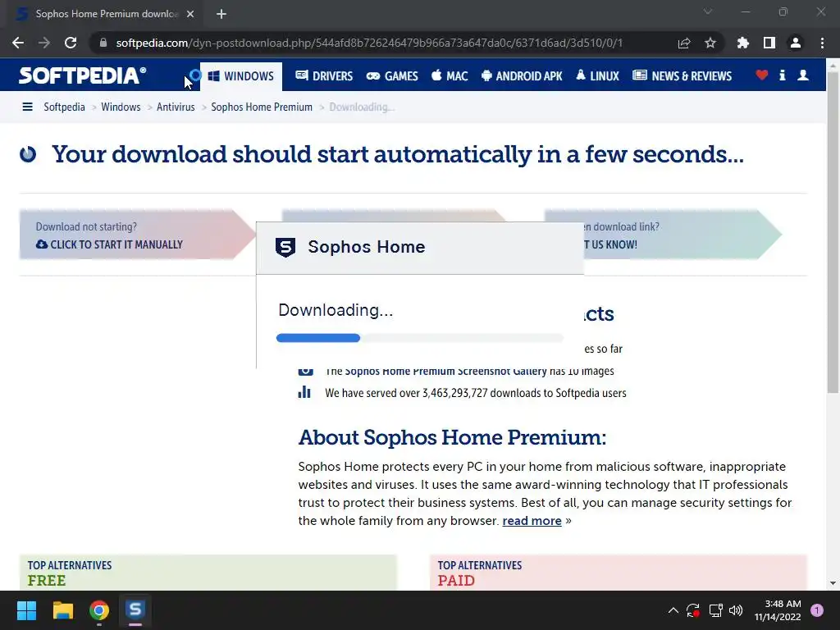Click the site lock icon in address bar

pos(103,43)
